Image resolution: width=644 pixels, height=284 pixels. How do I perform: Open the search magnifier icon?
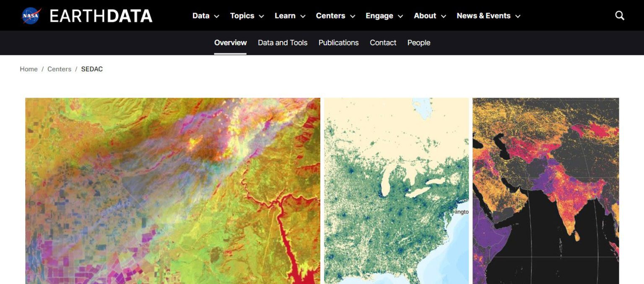pyautogui.click(x=620, y=15)
